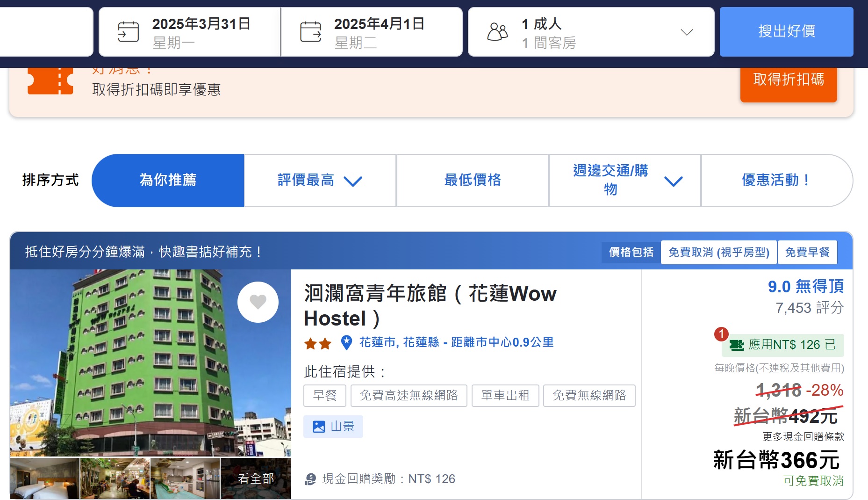Click the 價格包括 label
The width and height of the screenshot is (868, 500).
click(631, 252)
